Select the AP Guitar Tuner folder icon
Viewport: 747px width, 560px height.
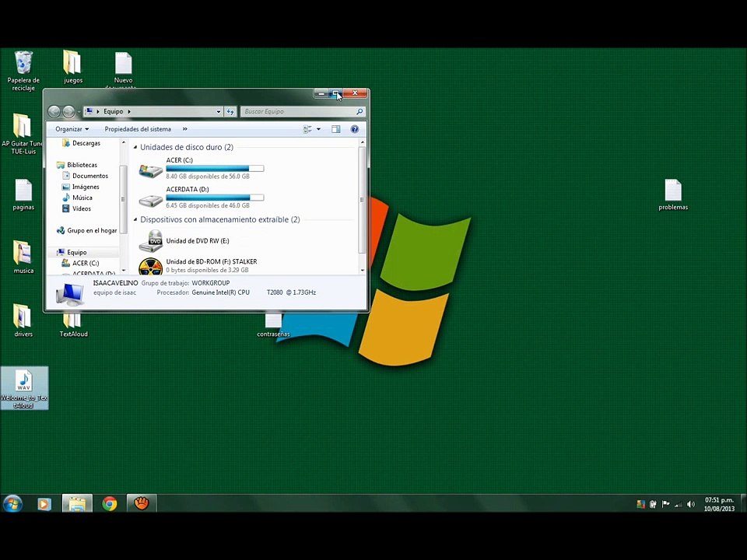click(22, 134)
